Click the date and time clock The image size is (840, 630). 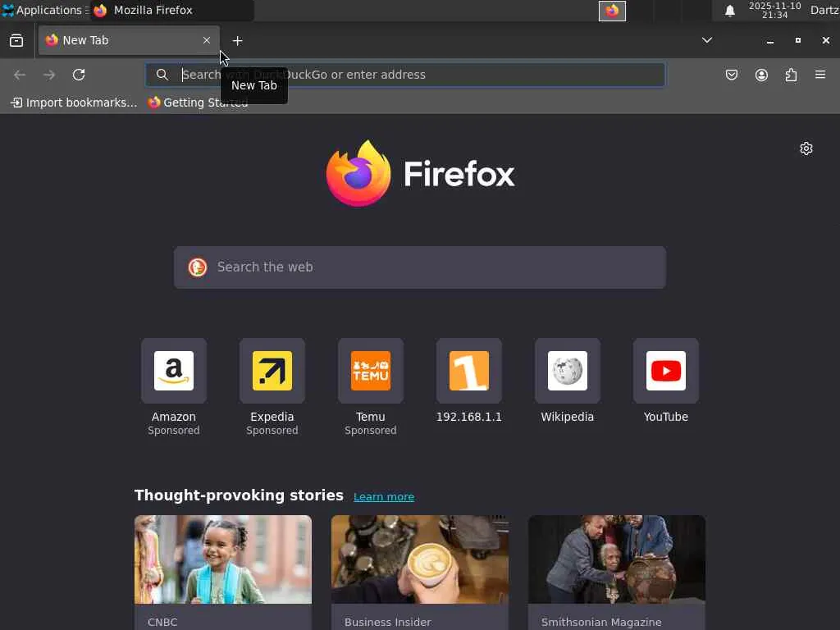(x=774, y=10)
